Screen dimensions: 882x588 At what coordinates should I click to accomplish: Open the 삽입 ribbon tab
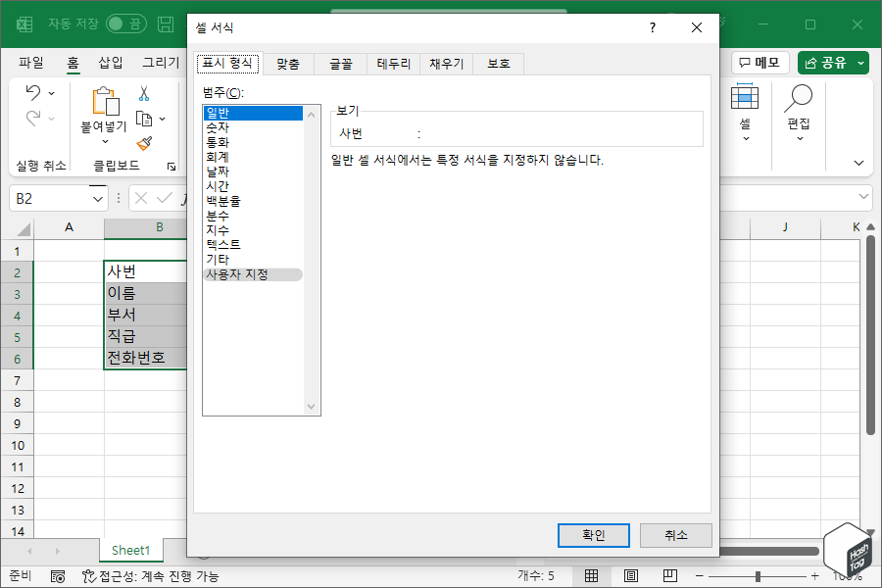111,62
